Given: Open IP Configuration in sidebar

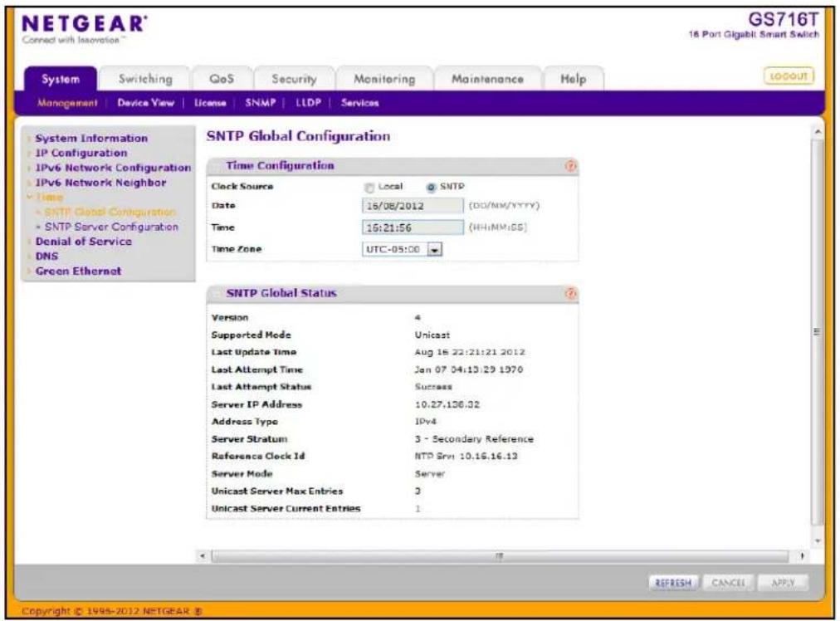Looking at the screenshot, I should [x=81, y=154].
